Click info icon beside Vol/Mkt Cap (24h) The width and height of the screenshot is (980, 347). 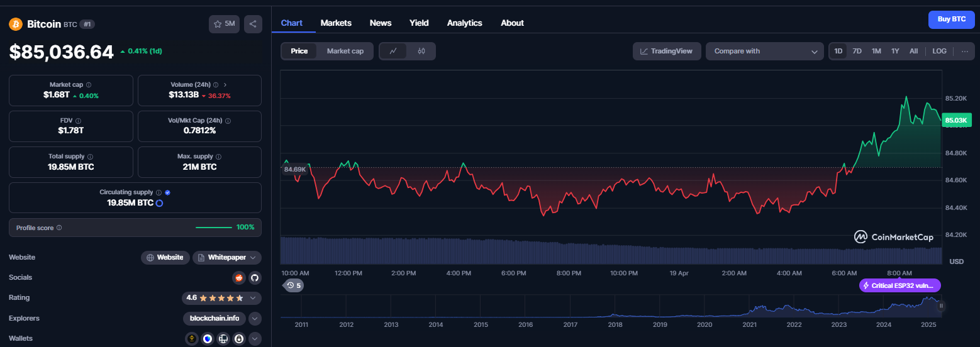(228, 121)
